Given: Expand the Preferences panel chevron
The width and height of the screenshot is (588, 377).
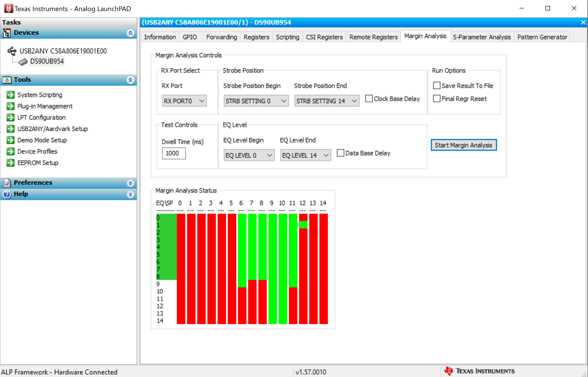Looking at the screenshot, I should coord(130,183).
